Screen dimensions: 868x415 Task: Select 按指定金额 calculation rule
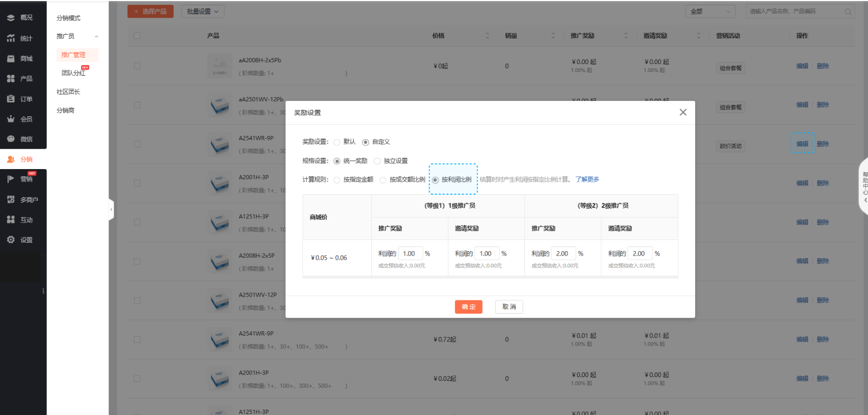337,180
